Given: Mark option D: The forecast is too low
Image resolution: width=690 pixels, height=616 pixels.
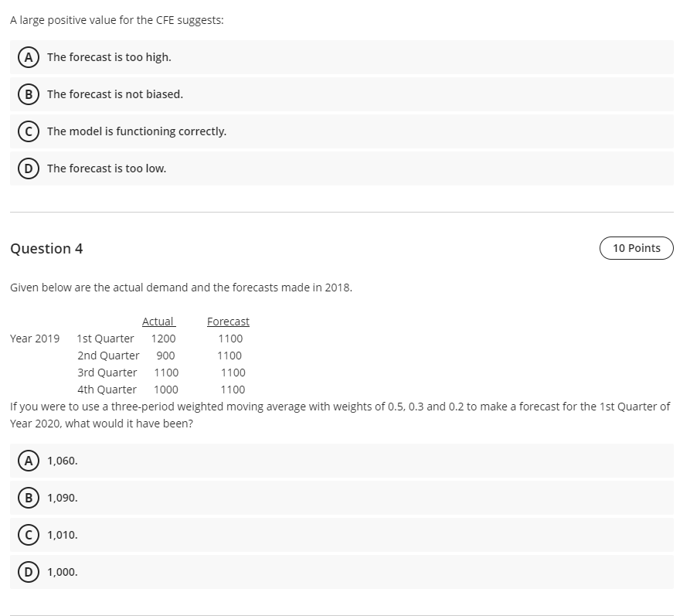Looking at the screenshot, I should point(342,168).
